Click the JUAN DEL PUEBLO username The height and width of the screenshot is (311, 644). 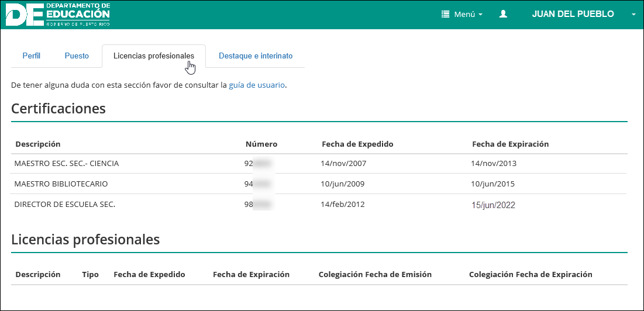573,14
